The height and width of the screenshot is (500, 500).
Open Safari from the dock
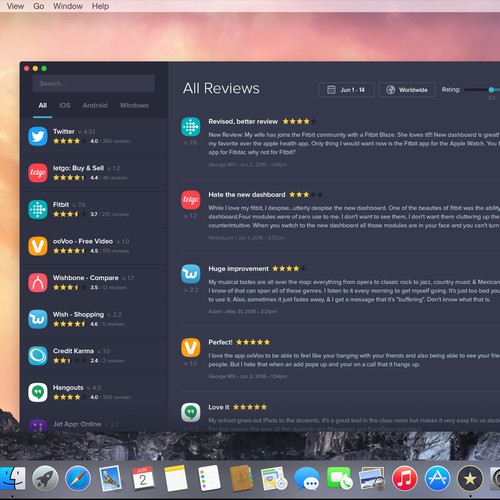coord(78,478)
